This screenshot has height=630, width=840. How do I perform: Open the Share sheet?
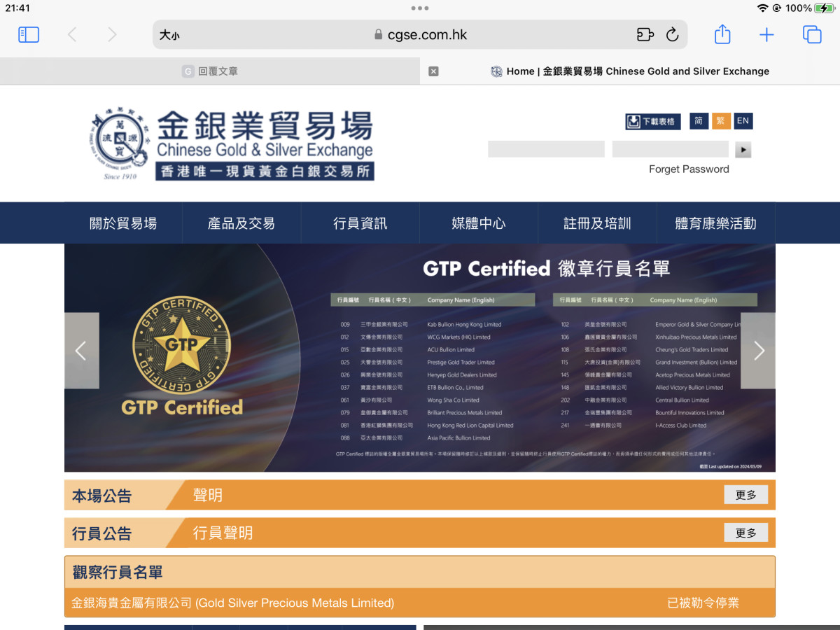722,34
